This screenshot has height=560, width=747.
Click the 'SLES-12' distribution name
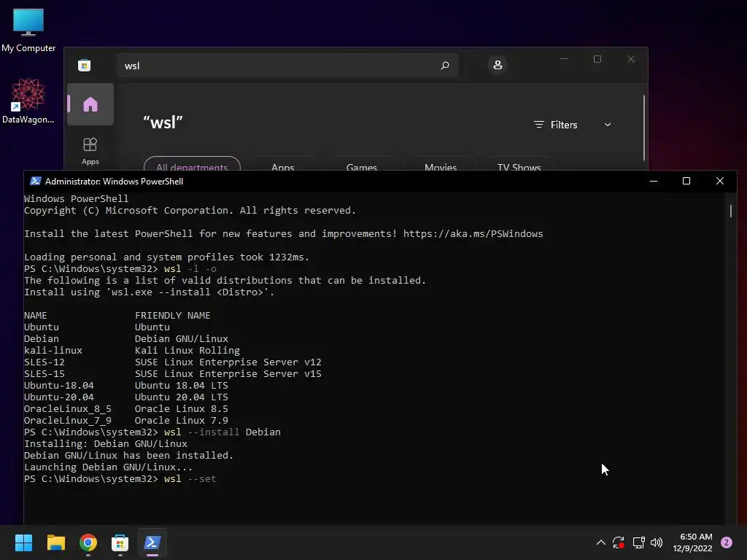[x=44, y=362]
